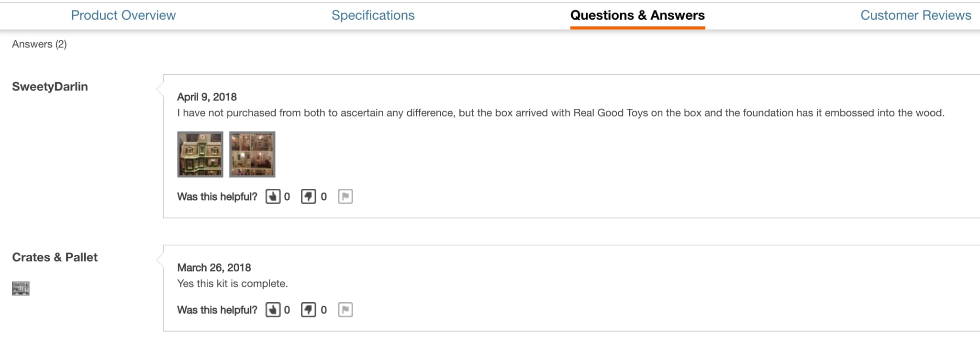The image size is (980, 355).
Task: Click the April 9, 2018 answer date
Action: pos(207,97)
